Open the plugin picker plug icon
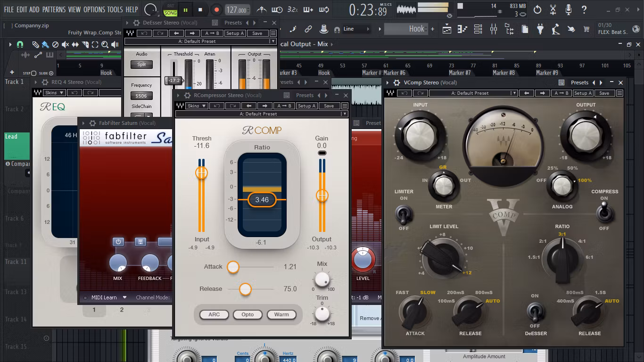The image size is (644, 362). click(x=540, y=29)
